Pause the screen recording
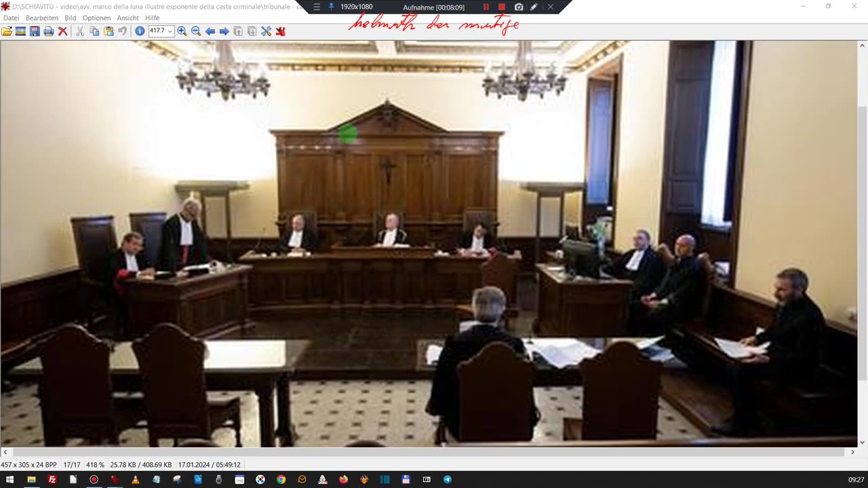 point(486,7)
